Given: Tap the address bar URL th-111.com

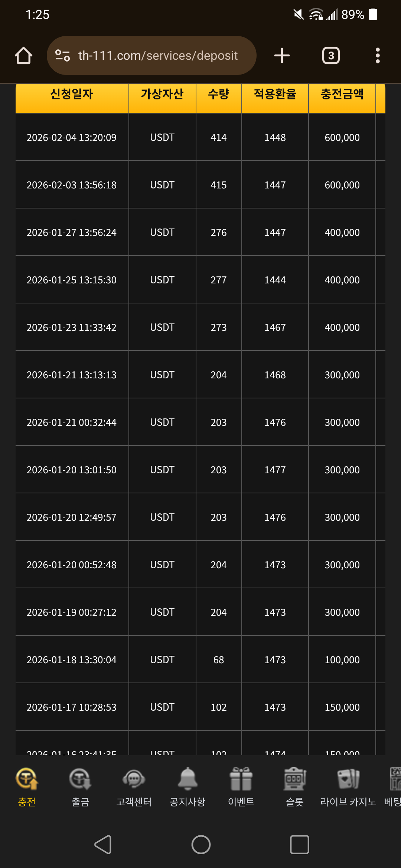Looking at the screenshot, I should 158,56.
